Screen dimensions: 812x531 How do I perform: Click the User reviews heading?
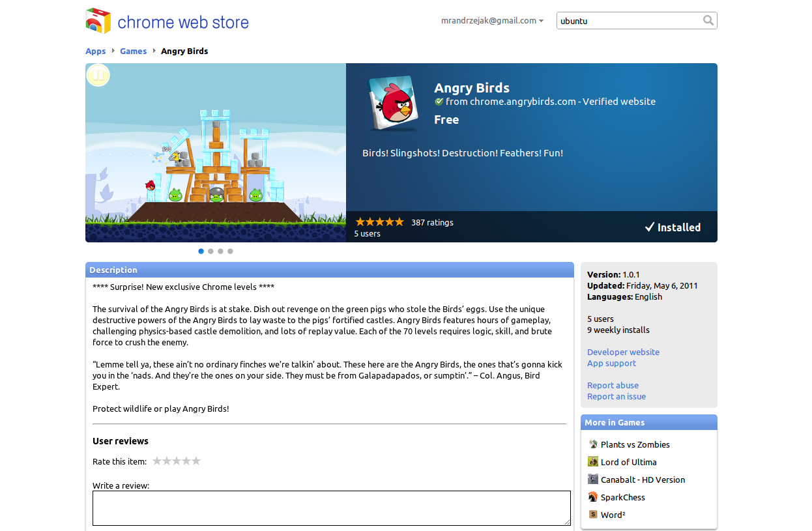pyautogui.click(x=121, y=441)
